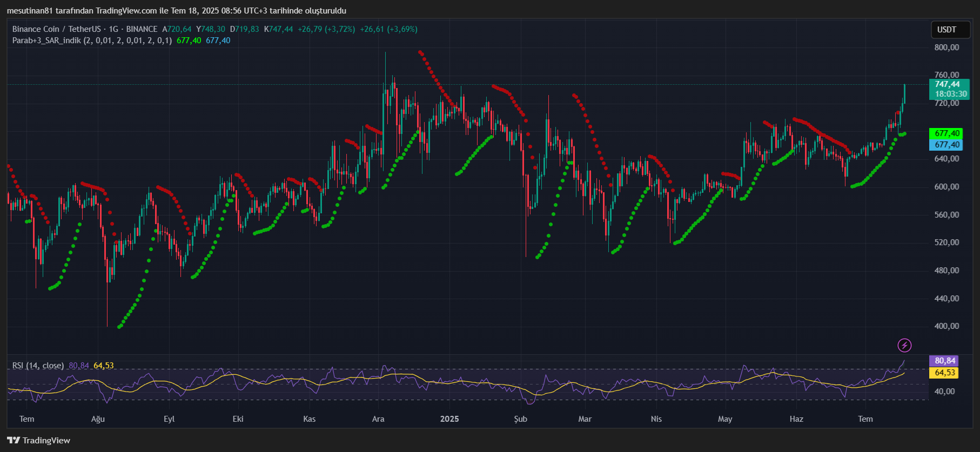Click the D719,83 low value in the legend

point(244,29)
